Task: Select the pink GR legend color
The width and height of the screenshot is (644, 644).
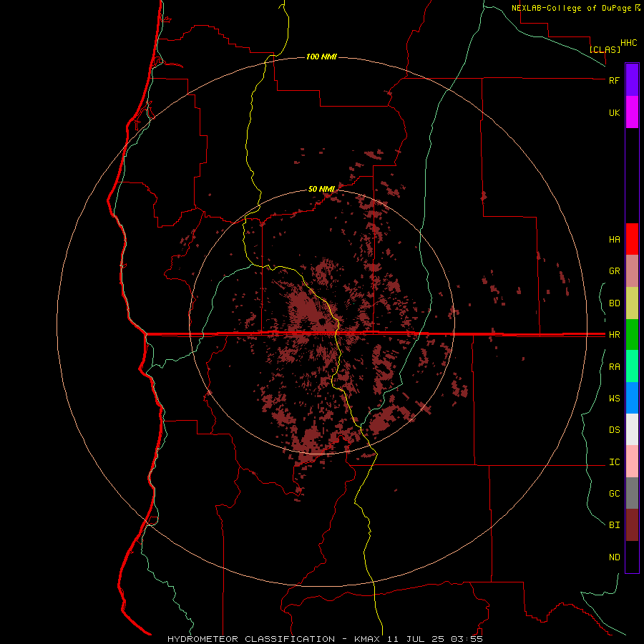Action: pyautogui.click(x=632, y=271)
